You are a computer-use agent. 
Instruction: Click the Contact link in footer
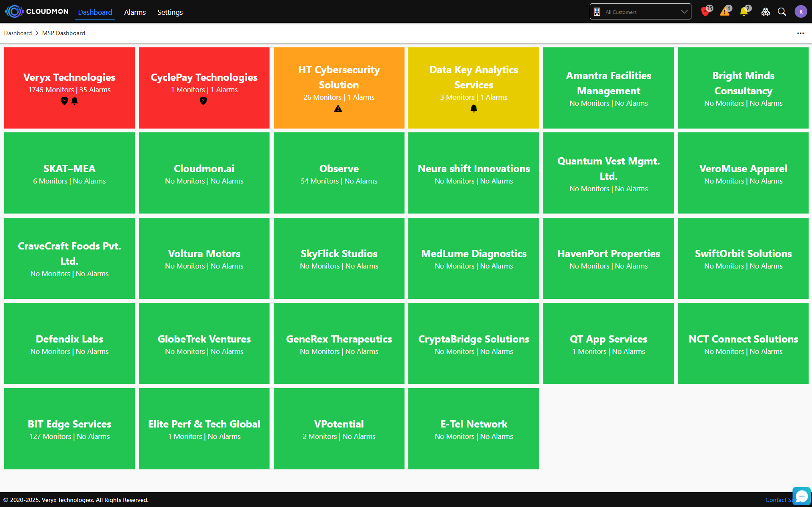coord(776,500)
